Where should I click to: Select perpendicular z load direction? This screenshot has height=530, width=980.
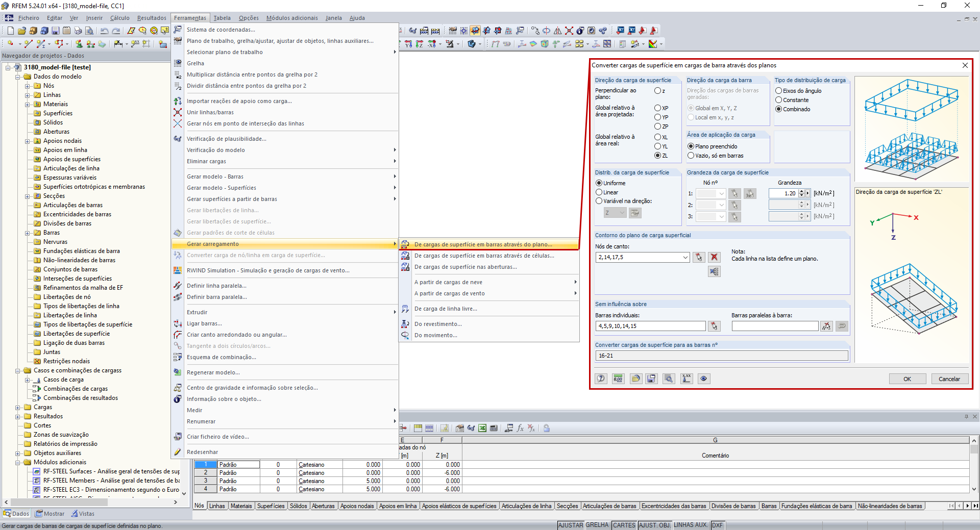658,91
